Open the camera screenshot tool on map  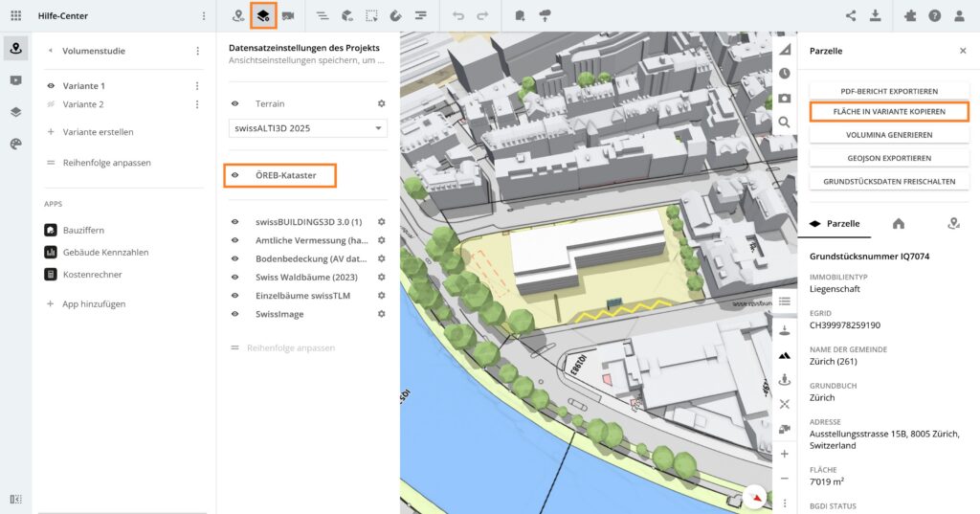point(785,98)
